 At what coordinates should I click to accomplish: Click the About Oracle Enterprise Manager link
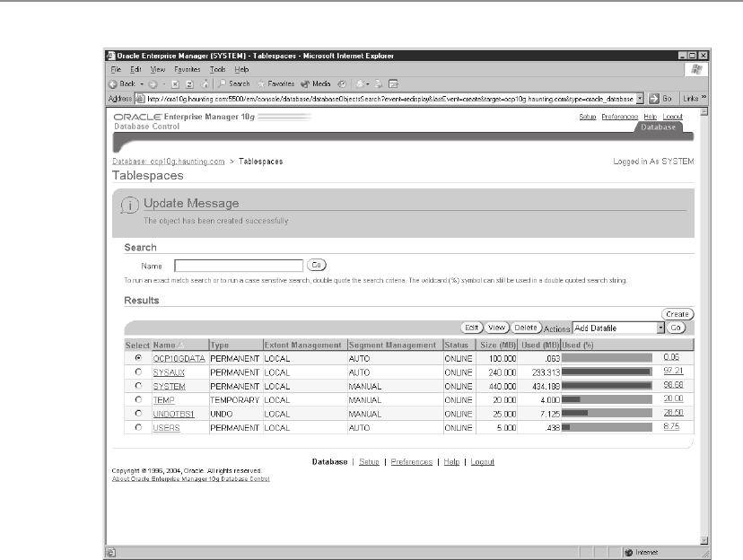(190, 479)
